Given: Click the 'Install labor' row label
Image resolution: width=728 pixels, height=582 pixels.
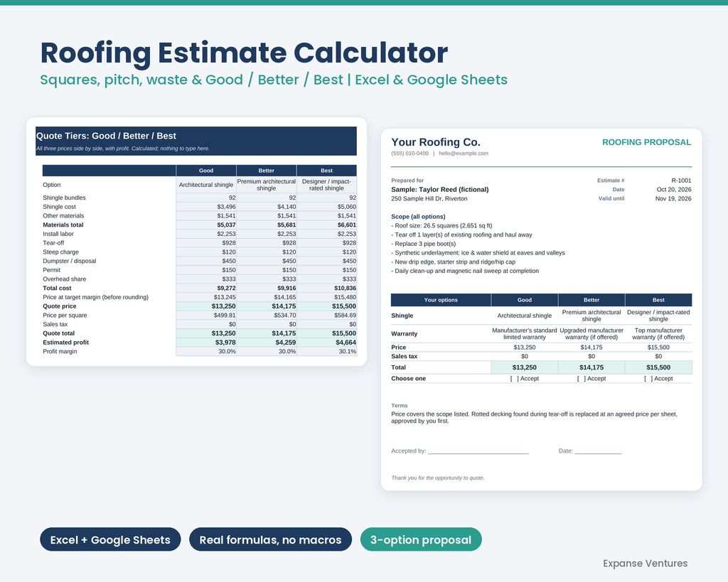Looking at the screenshot, I should (x=58, y=234).
